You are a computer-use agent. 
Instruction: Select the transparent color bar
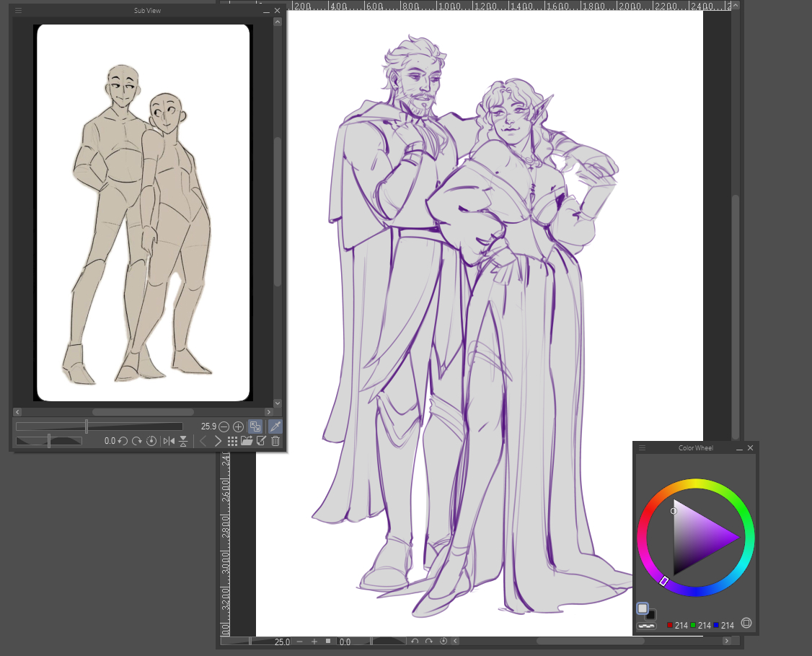[646, 626]
